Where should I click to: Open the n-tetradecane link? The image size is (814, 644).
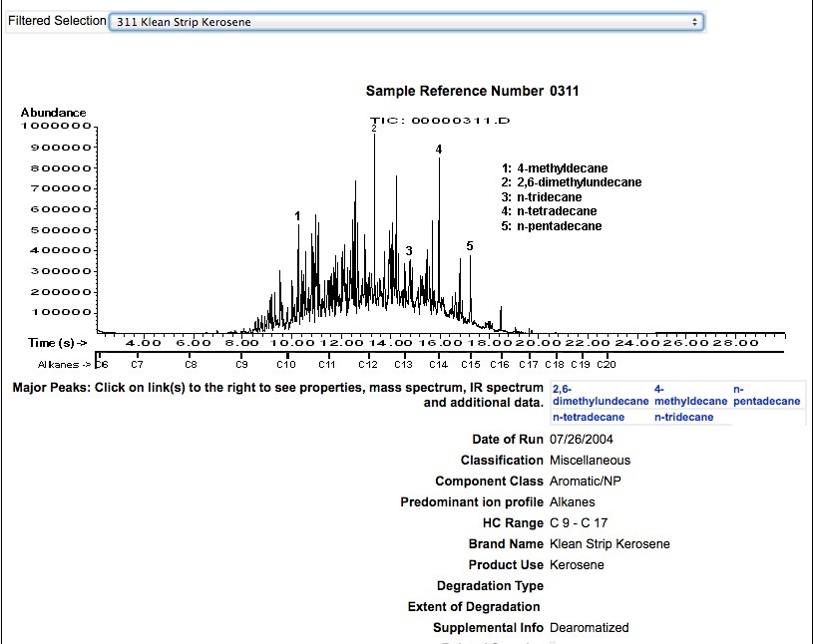pos(589,417)
